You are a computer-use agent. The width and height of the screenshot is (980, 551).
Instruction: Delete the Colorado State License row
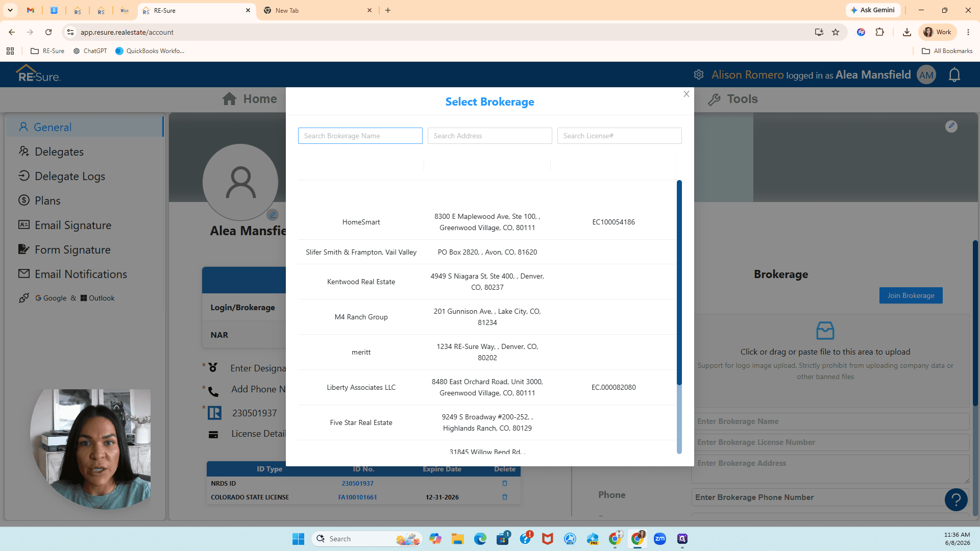click(x=505, y=497)
